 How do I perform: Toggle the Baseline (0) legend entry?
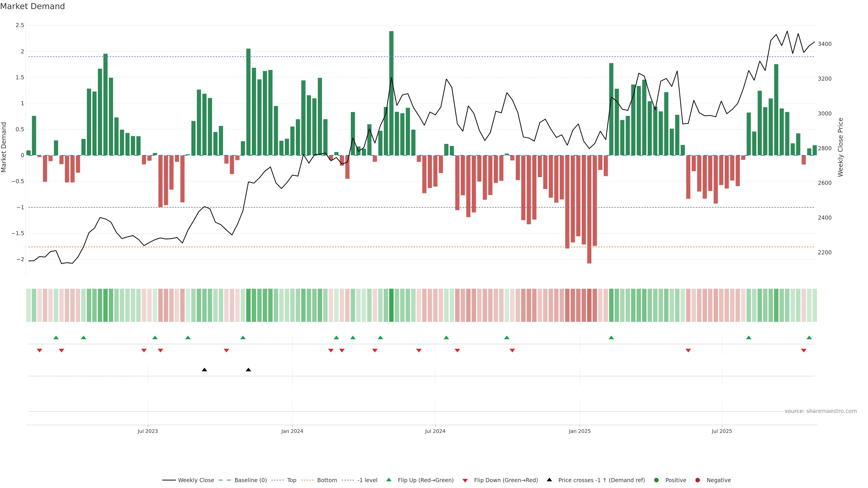click(250, 480)
